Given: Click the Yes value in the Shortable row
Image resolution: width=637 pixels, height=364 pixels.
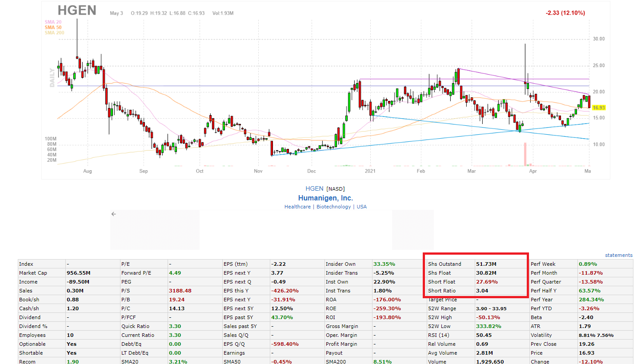Looking at the screenshot, I should [x=71, y=353].
